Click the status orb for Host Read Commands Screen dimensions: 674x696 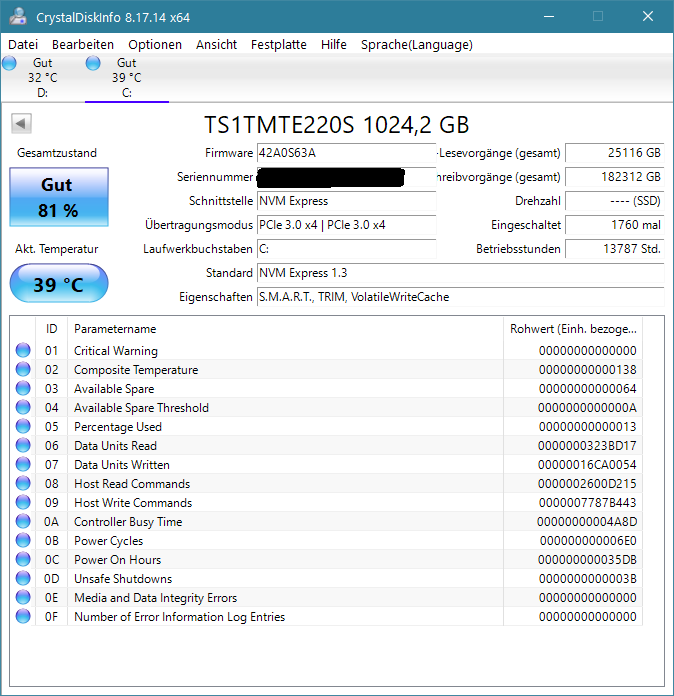(x=23, y=483)
